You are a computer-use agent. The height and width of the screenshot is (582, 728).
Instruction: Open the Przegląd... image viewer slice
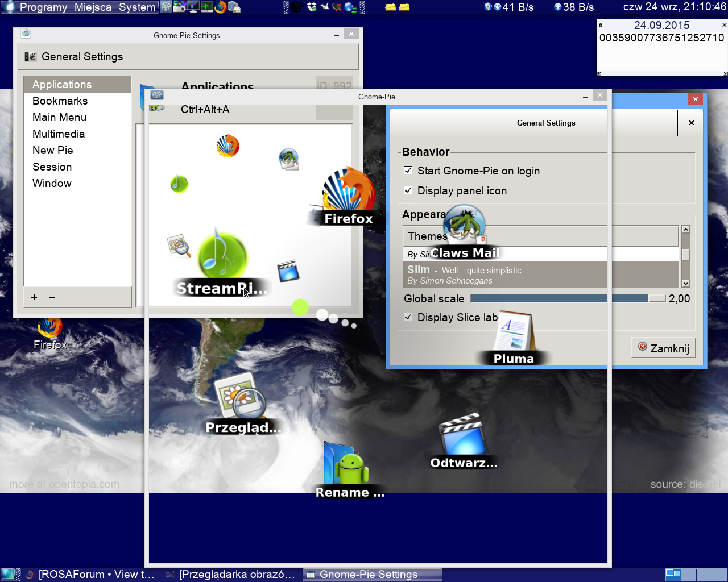[243, 402]
